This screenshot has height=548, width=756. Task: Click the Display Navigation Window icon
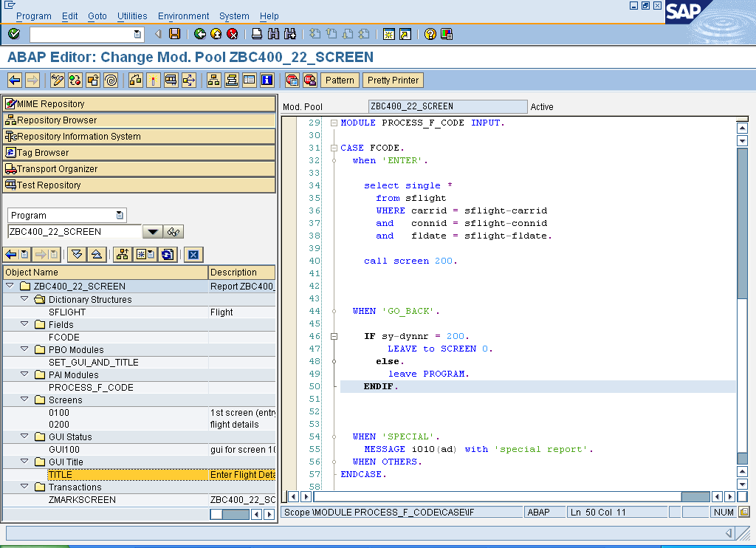[x=231, y=80]
